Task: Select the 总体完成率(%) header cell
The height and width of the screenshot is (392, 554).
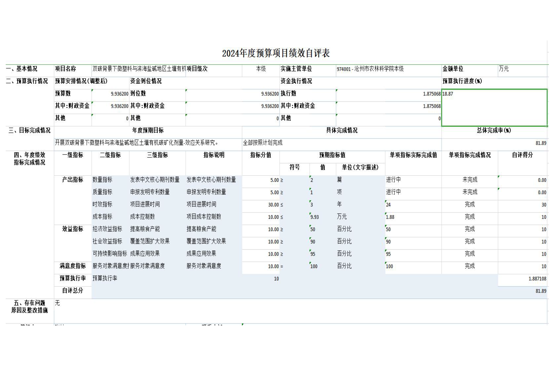Action: [494, 130]
